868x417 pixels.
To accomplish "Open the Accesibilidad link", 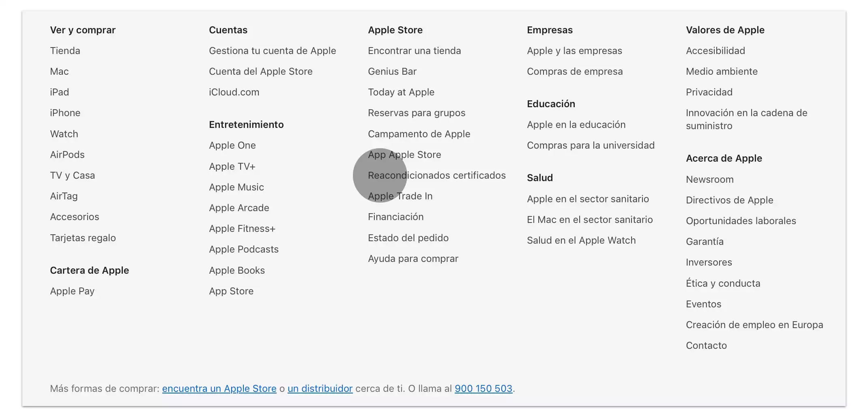I will pyautogui.click(x=715, y=51).
